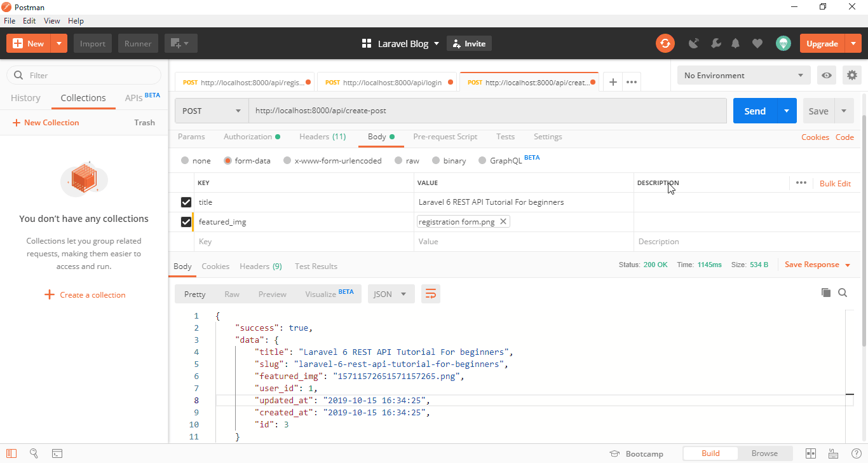Open the File menu
The image size is (868, 463).
(x=10, y=21)
